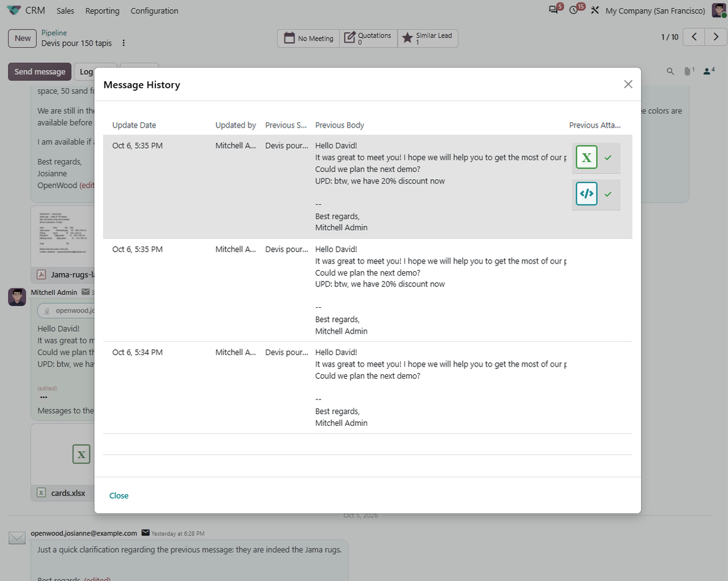This screenshot has width=728, height=581.
Task: Click the mail icon beside Yesterday at 6:28 PM
Action: coord(146,533)
